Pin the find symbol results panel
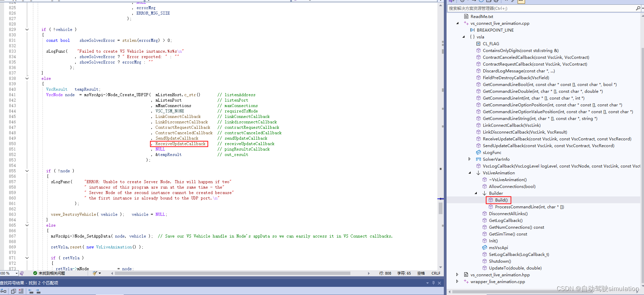644x295 pixels. pos(433,283)
